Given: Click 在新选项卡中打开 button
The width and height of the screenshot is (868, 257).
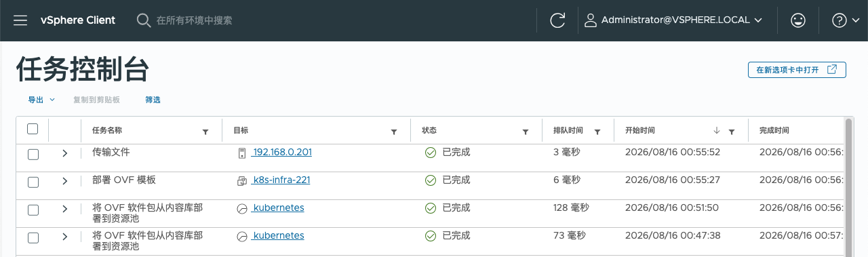Looking at the screenshot, I should click(797, 70).
